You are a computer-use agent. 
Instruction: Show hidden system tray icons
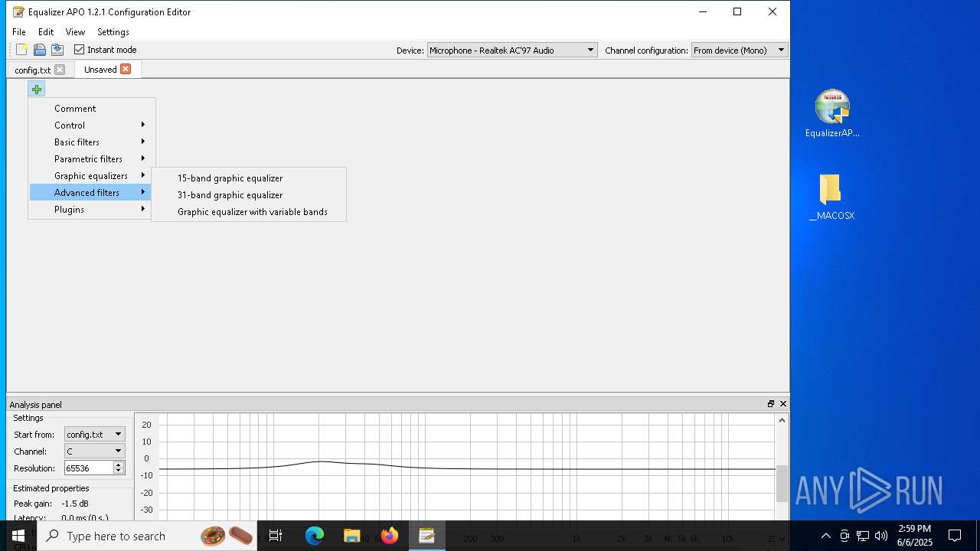pos(826,536)
